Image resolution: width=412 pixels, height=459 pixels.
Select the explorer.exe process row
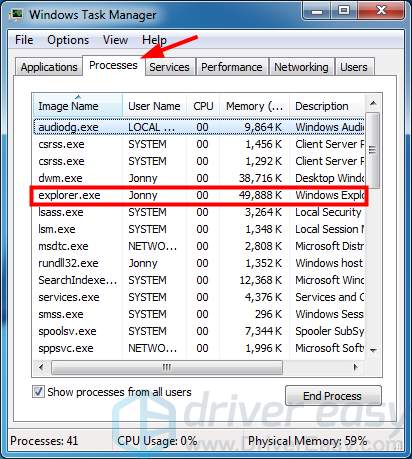tap(199, 195)
